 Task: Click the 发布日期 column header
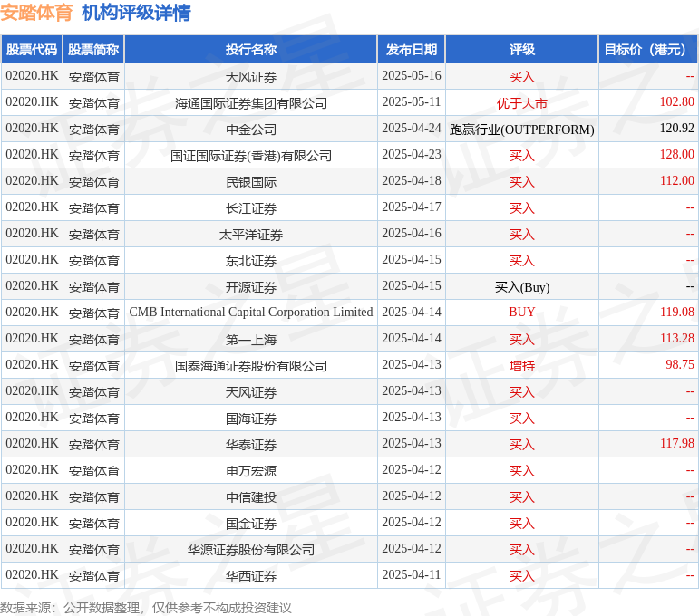(412, 50)
